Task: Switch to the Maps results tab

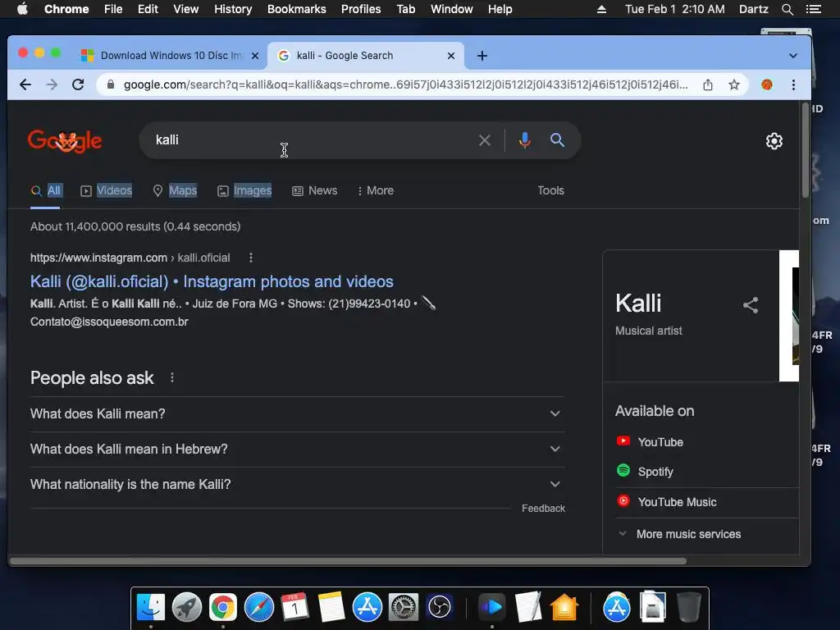Action: pos(176,190)
